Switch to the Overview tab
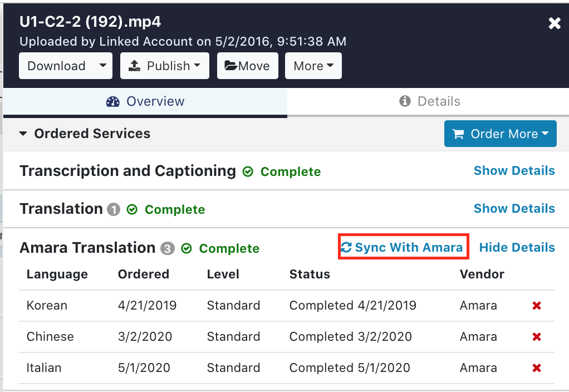 pyautogui.click(x=145, y=102)
